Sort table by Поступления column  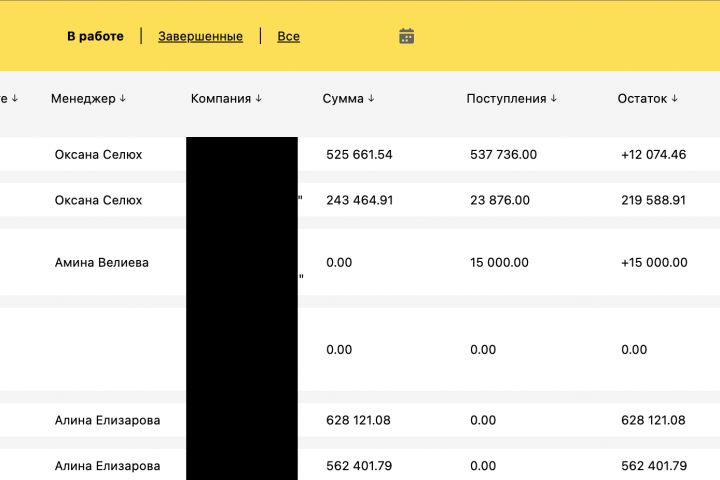click(x=511, y=99)
